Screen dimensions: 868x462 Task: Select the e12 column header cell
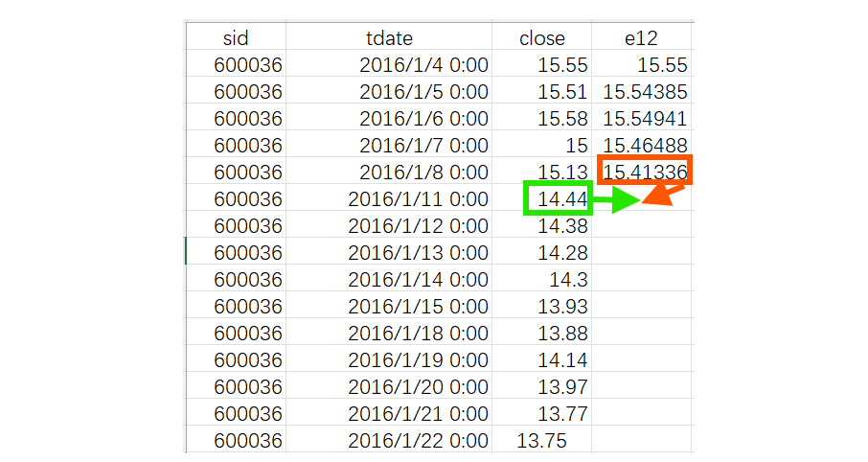click(641, 37)
